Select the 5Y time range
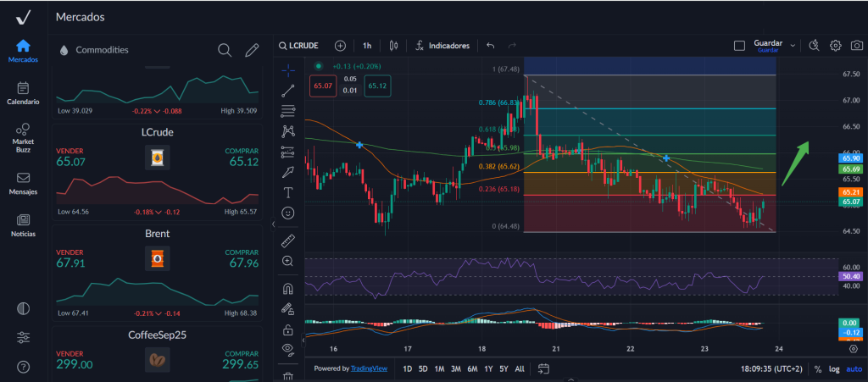Screen dimensions: 868x382 pos(504,368)
